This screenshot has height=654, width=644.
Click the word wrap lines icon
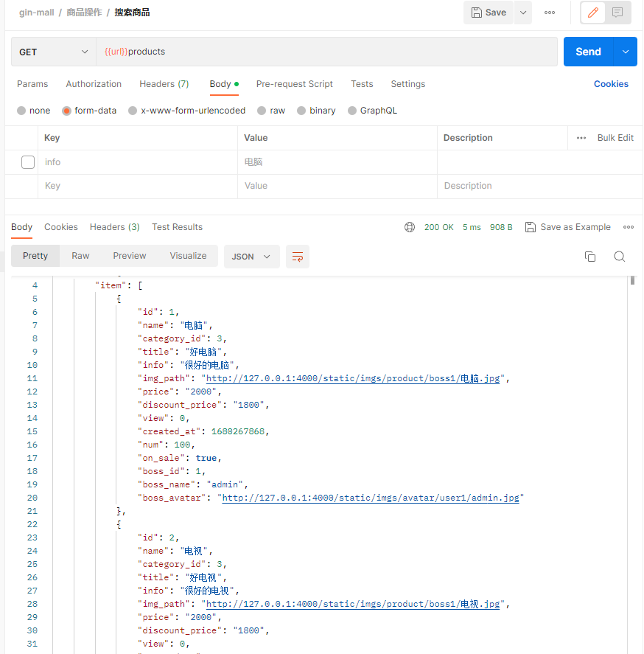pos(298,257)
